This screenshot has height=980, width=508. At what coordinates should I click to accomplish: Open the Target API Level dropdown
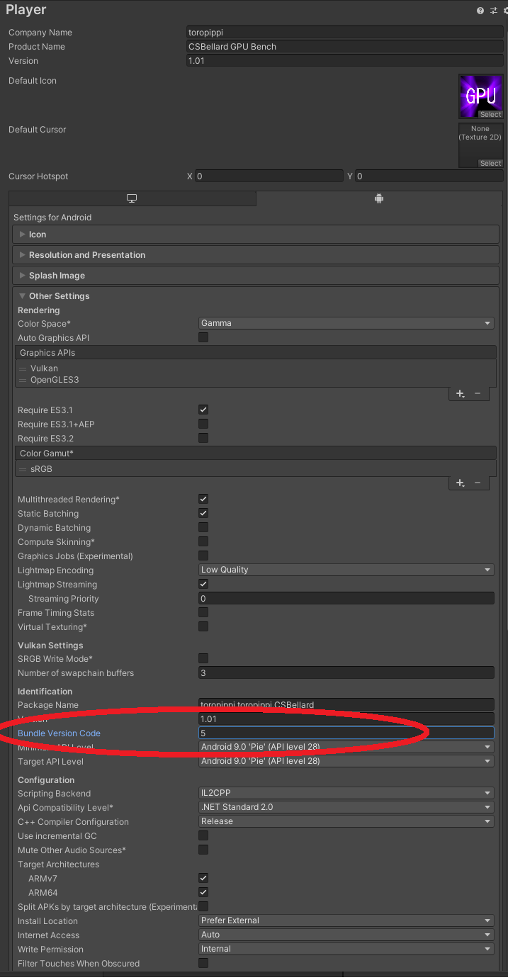pos(346,761)
